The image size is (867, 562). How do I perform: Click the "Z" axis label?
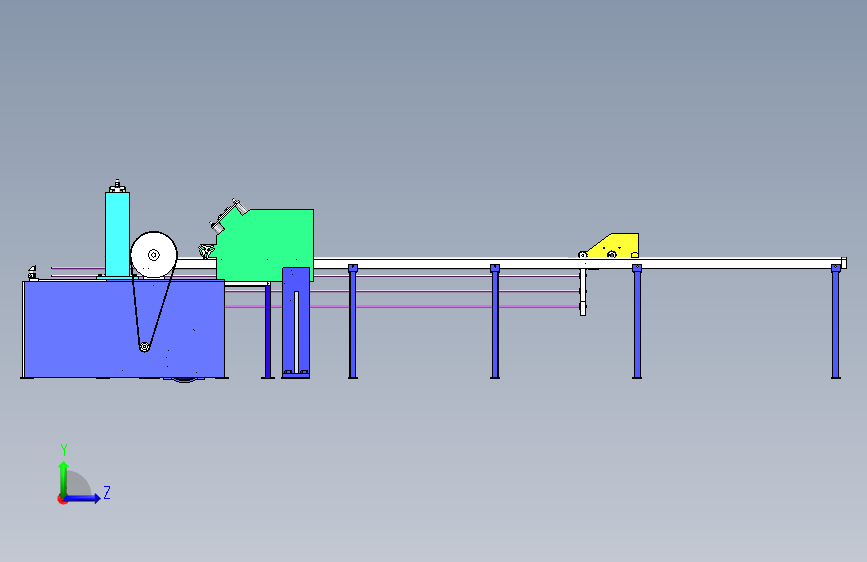coord(107,492)
